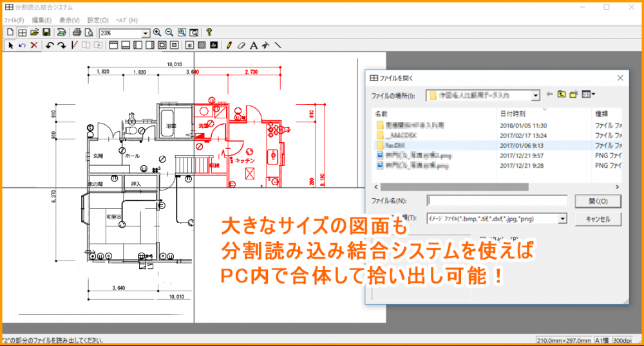Screen dimensions: 644x346
Task: Trim the right edge icon
Action: click(x=150, y=45)
